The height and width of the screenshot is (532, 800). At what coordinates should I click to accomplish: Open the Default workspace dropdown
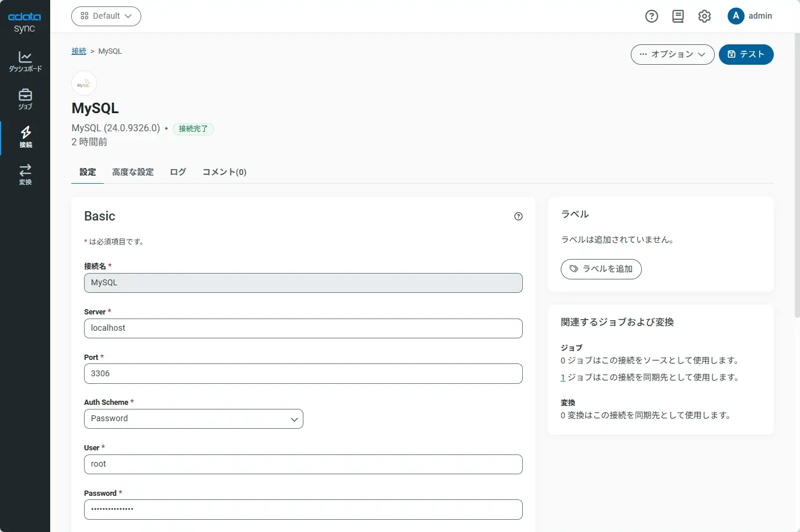[x=106, y=16]
